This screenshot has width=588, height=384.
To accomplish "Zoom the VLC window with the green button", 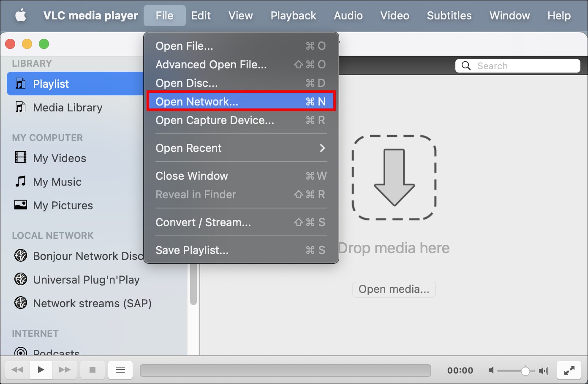I will (x=44, y=44).
